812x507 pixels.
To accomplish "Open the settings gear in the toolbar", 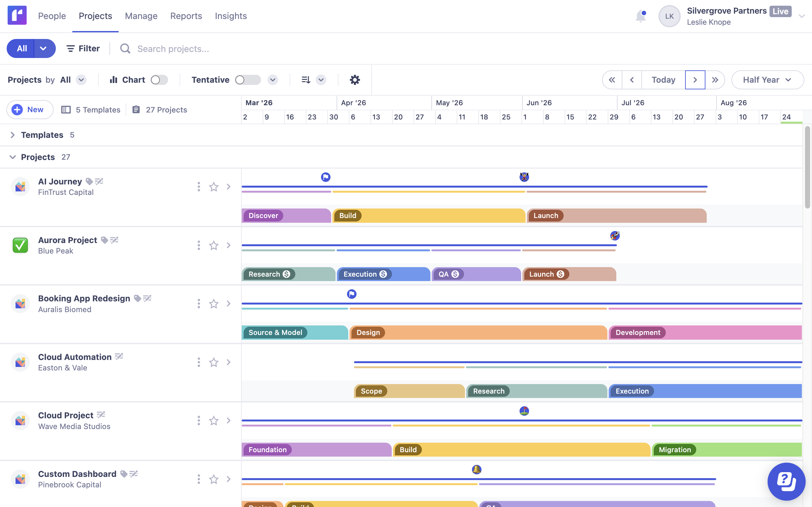I will pos(355,80).
